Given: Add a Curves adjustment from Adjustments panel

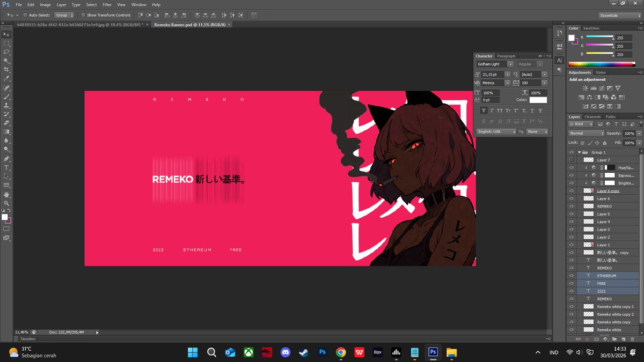Looking at the screenshot, I should [x=601, y=88].
